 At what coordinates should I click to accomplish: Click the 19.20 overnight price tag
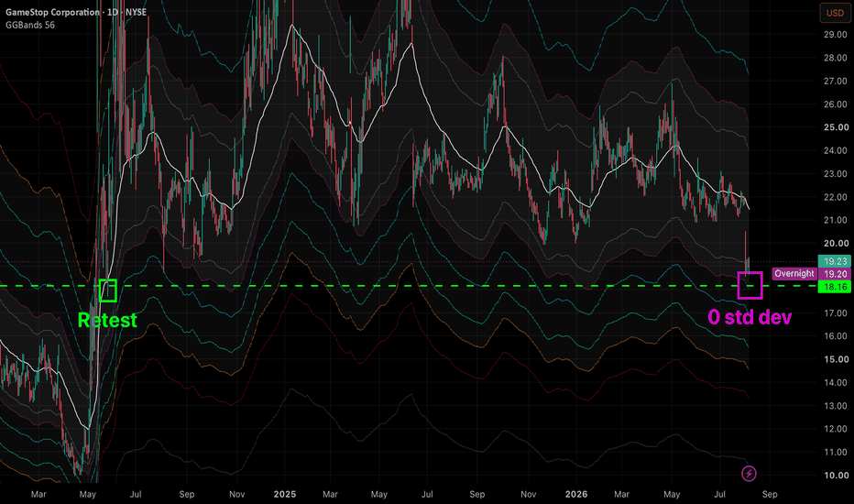835,274
